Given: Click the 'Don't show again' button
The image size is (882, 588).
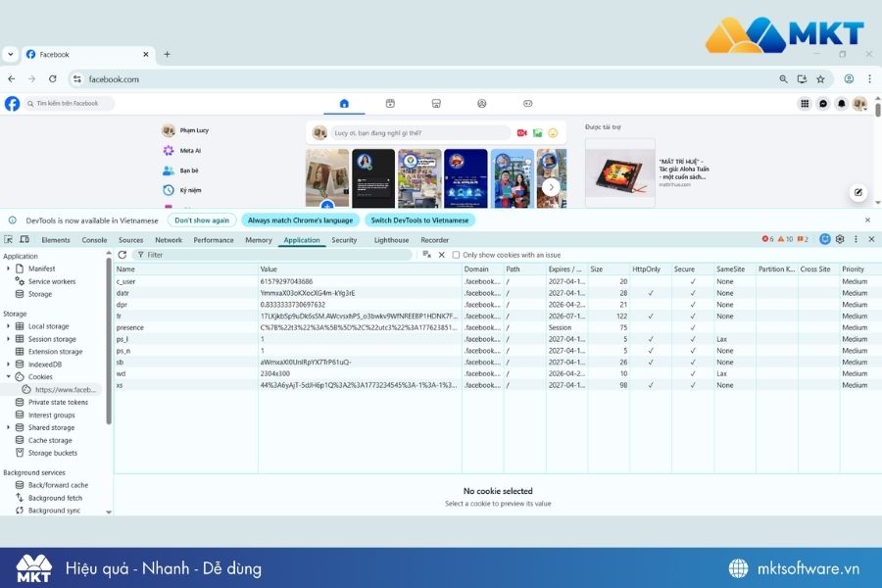Looking at the screenshot, I should (x=201, y=220).
